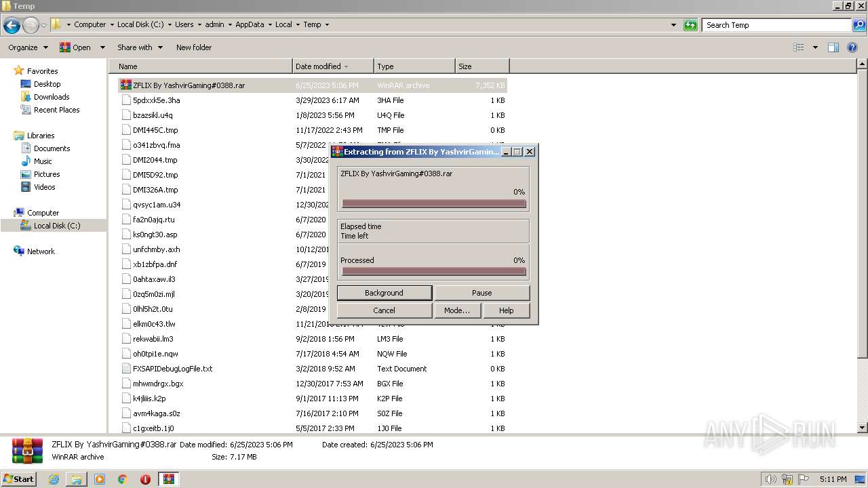Screen dimensions: 868x488
Task: Expand the view options dropdown arrow
Action: point(815,47)
